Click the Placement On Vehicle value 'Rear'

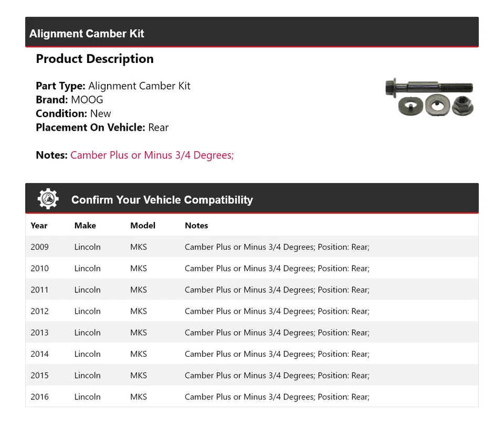point(159,127)
